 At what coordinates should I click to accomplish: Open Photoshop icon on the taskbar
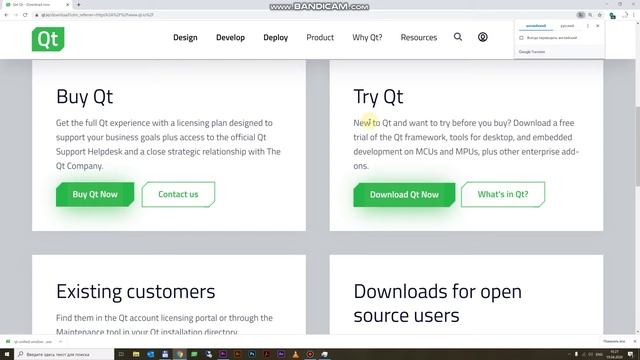point(252,354)
